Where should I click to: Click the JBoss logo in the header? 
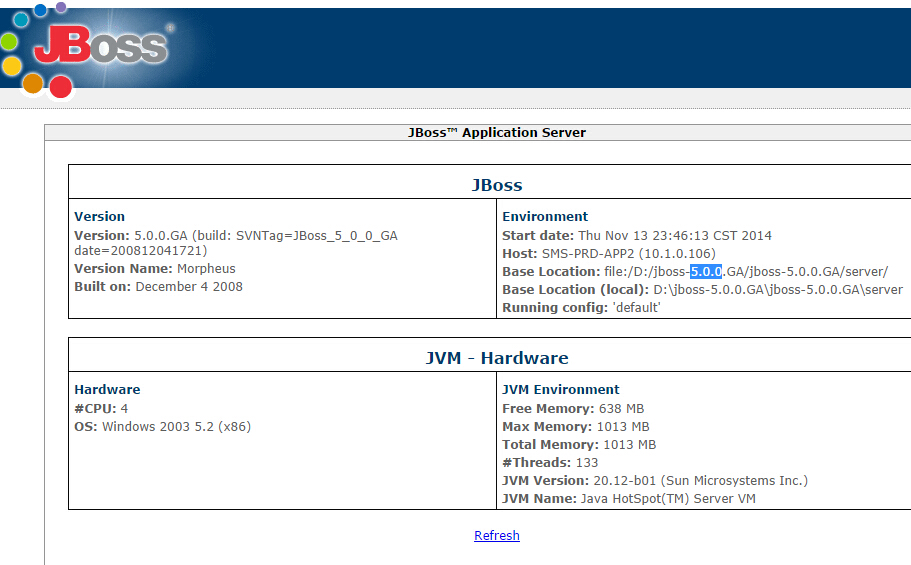click(x=100, y=45)
